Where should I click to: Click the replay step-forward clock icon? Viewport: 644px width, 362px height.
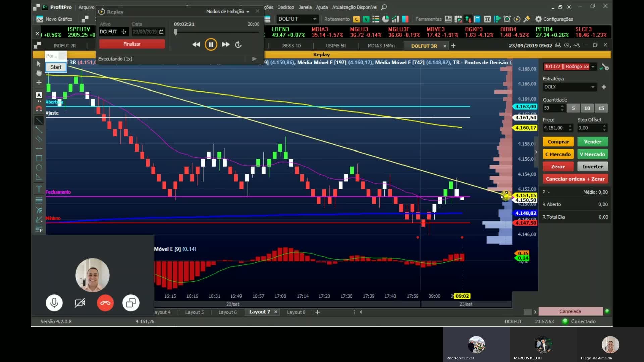[238, 44]
